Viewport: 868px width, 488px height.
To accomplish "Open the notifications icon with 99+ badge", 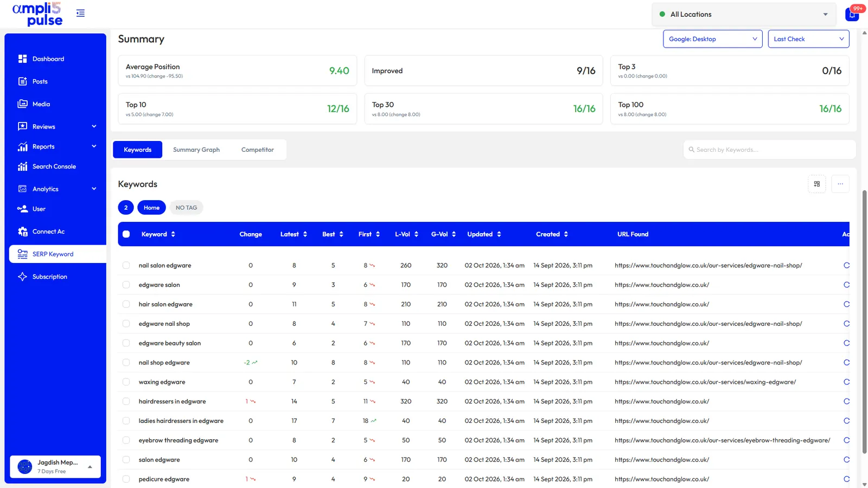I will pos(852,14).
